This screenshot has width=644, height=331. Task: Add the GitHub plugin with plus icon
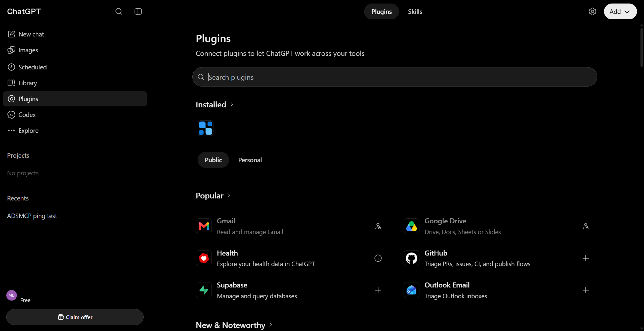pos(586,258)
